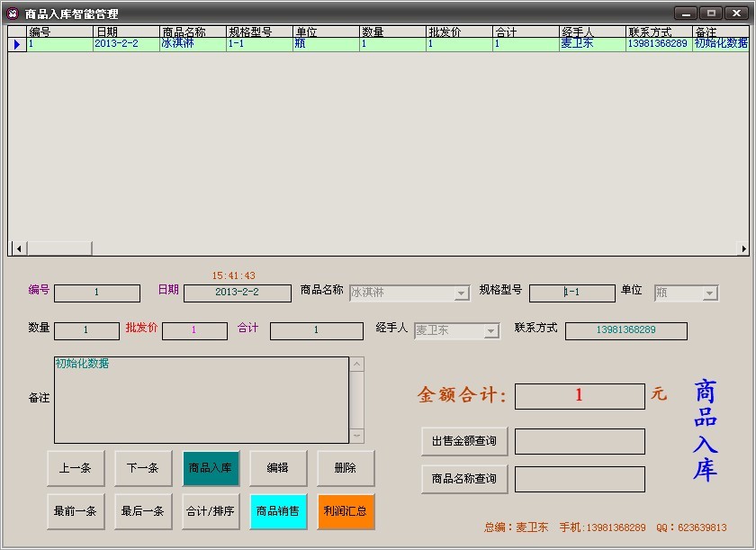
Task: Maximize the 商品入库智能管理 window
Action: pos(711,14)
